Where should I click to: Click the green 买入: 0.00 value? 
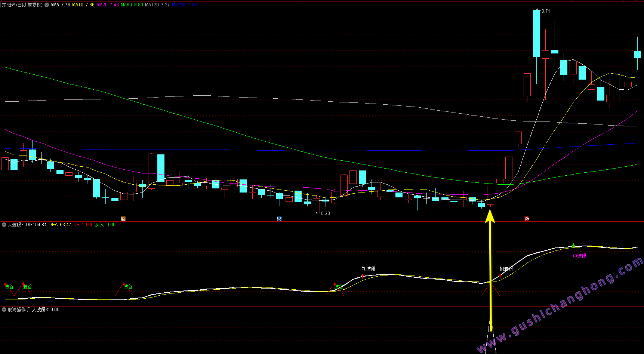click(105, 225)
